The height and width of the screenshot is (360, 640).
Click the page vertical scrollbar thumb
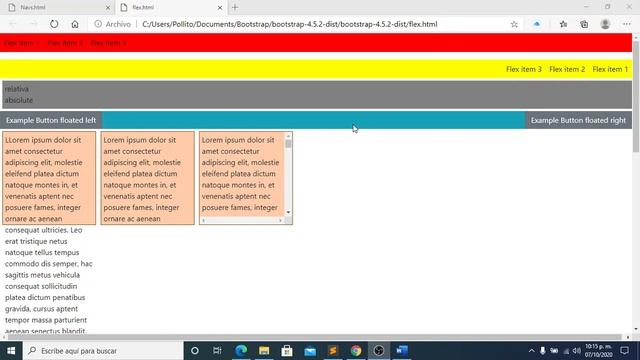pyautogui.click(x=636, y=96)
